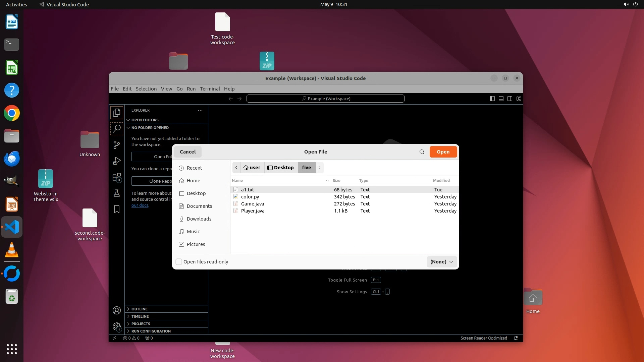Click the Accounts icon in activity bar
Screen dimensions: 644x362
click(117, 310)
